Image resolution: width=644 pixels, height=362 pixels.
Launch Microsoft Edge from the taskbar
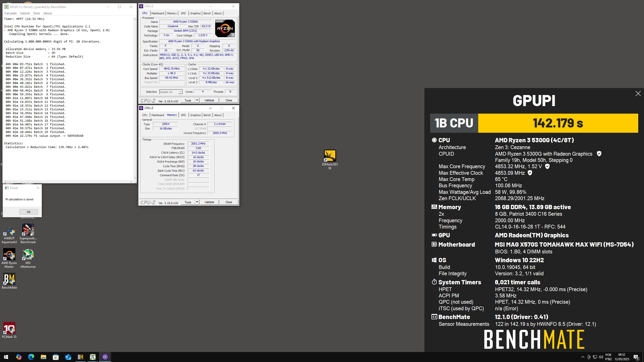[x=31, y=357]
